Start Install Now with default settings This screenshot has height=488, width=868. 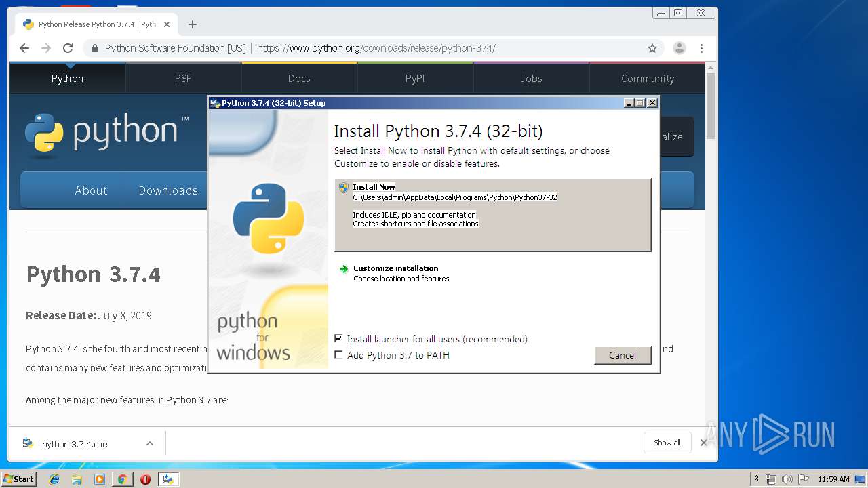click(492, 215)
